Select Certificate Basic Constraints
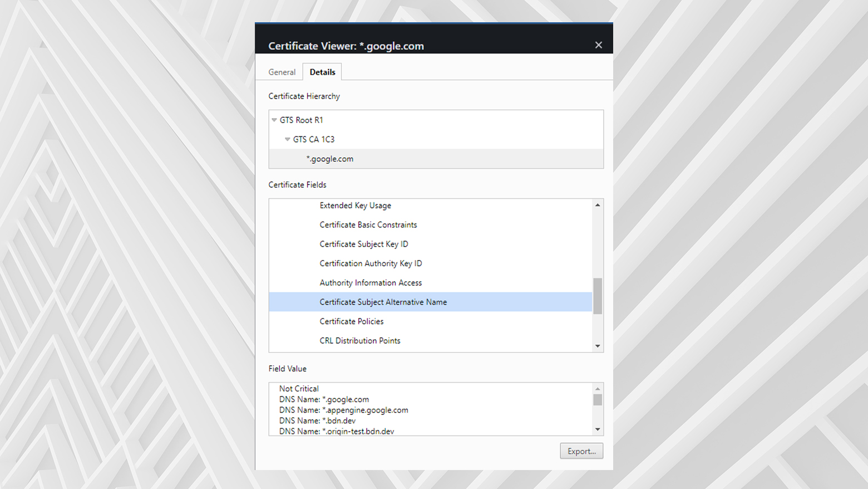The width and height of the screenshot is (868, 489). pyautogui.click(x=368, y=224)
